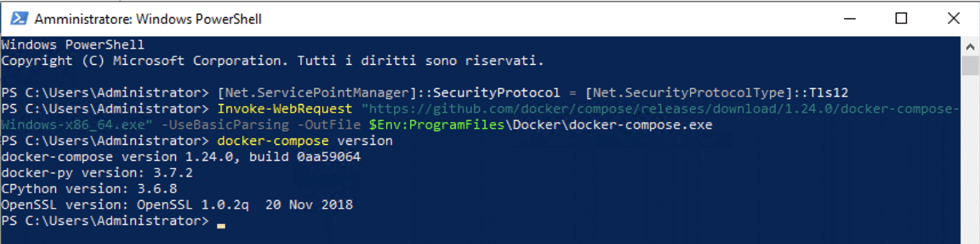Click the scrollbar up arrow
The width and height of the screenshot is (980, 244).
click(970, 46)
